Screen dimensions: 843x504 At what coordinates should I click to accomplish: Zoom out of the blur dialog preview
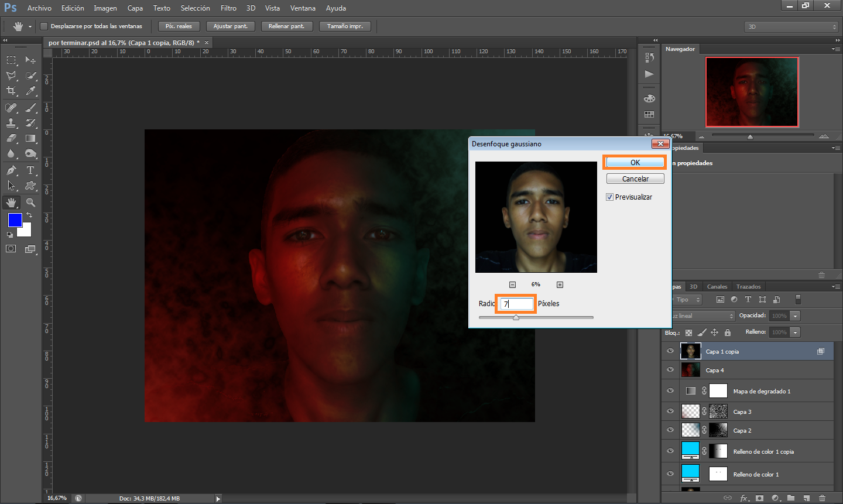click(x=512, y=284)
